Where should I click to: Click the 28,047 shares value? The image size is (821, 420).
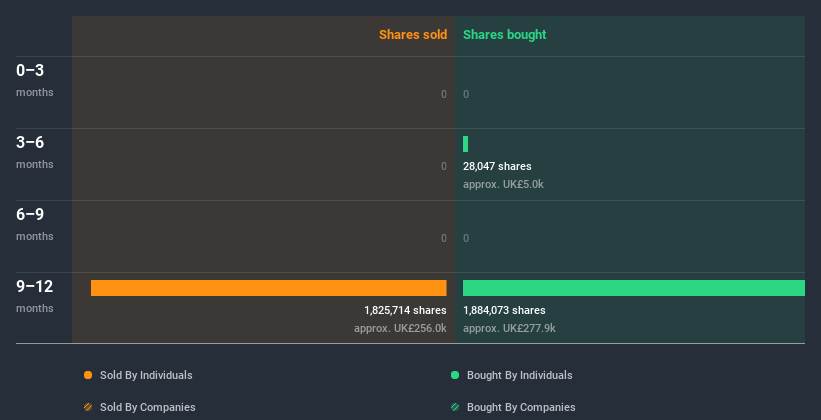pos(497,167)
